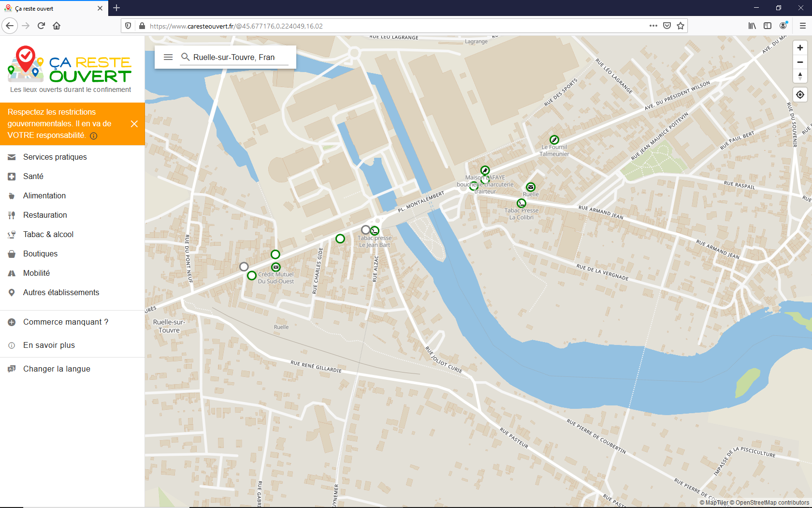This screenshot has height=508, width=812.
Task: Open the page actions three-dots menu
Action: [x=653, y=26]
